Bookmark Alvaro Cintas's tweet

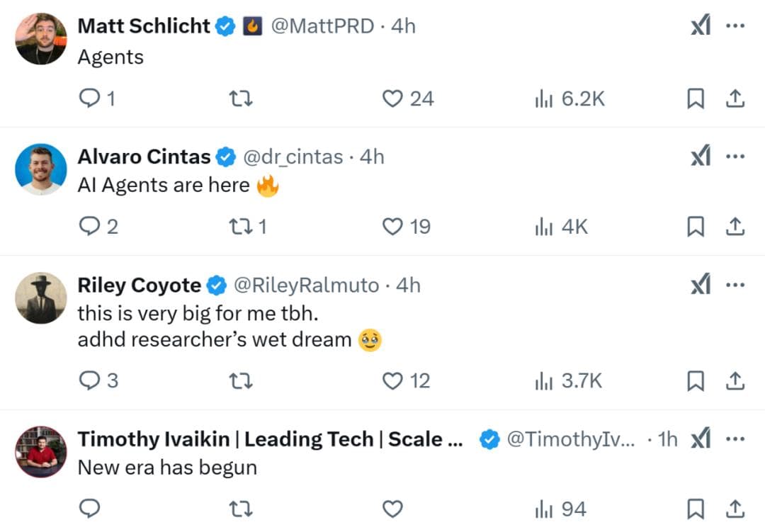696,227
